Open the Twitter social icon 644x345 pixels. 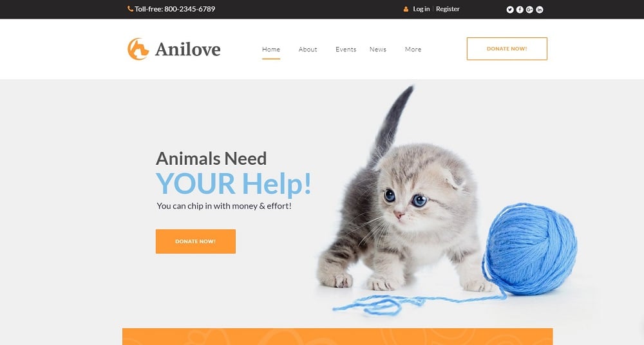coord(509,10)
